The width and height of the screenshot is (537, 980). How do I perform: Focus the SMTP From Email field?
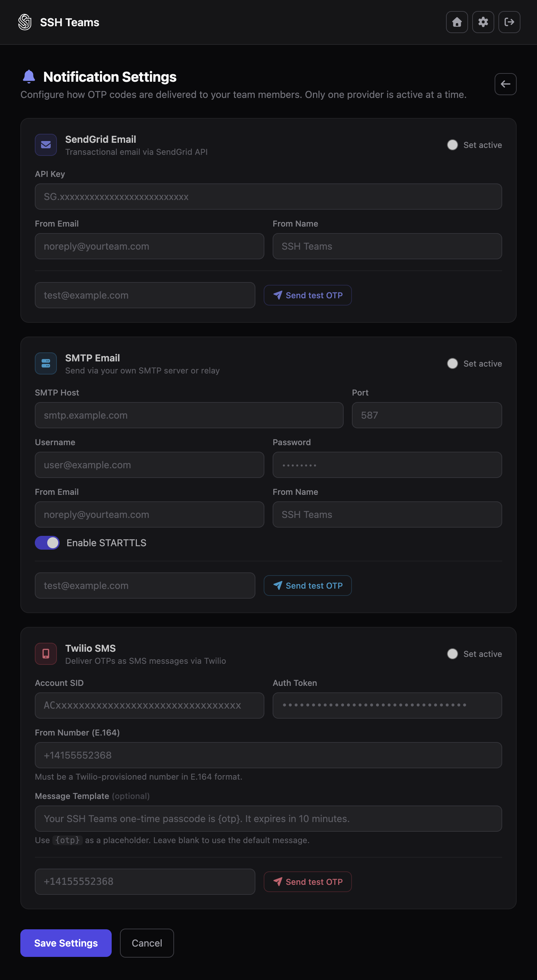pos(150,514)
